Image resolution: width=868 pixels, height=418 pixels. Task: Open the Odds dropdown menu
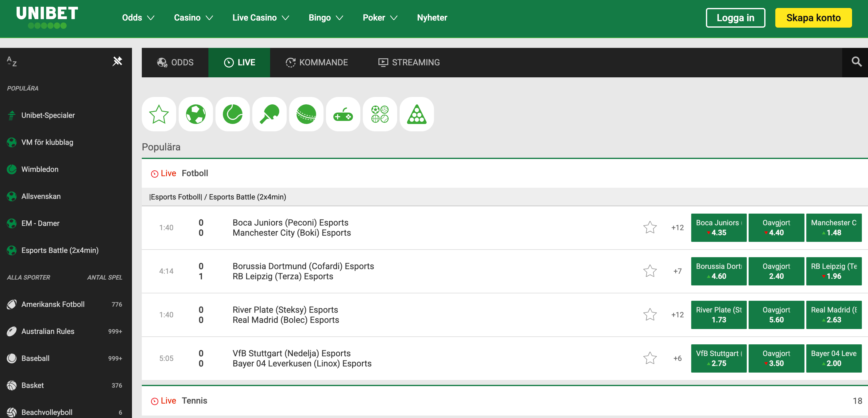[x=138, y=17]
